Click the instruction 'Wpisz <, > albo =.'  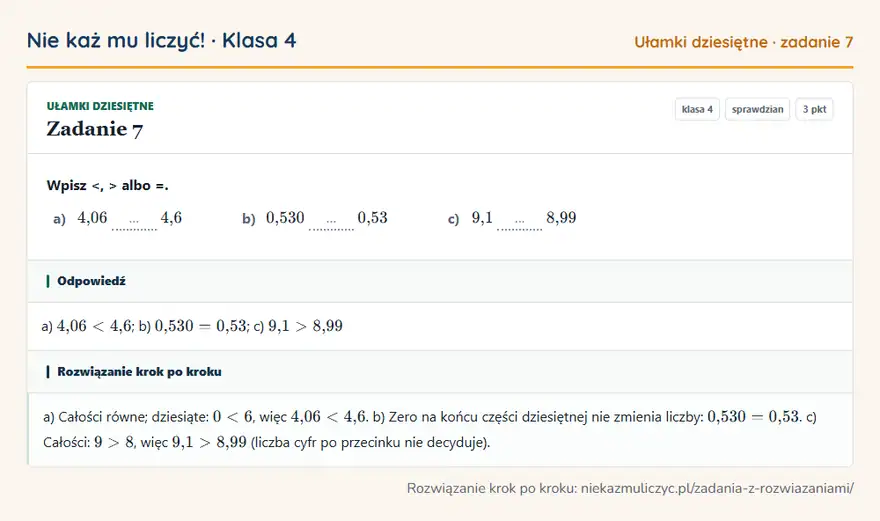click(108, 185)
